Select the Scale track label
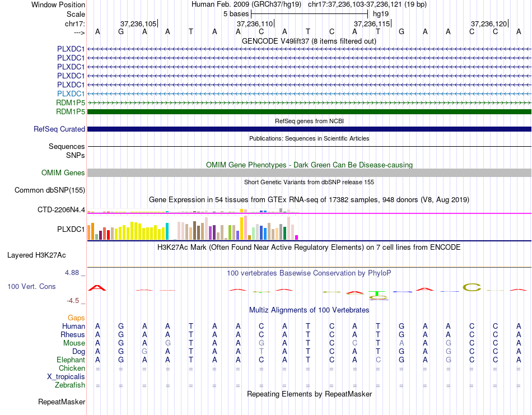The width and height of the screenshot is (532, 415). coord(76,14)
